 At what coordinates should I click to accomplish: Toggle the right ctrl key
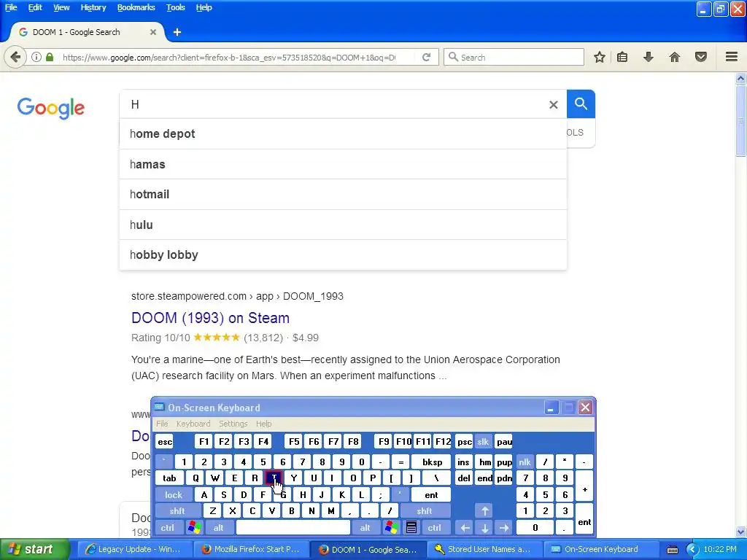click(434, 527)
